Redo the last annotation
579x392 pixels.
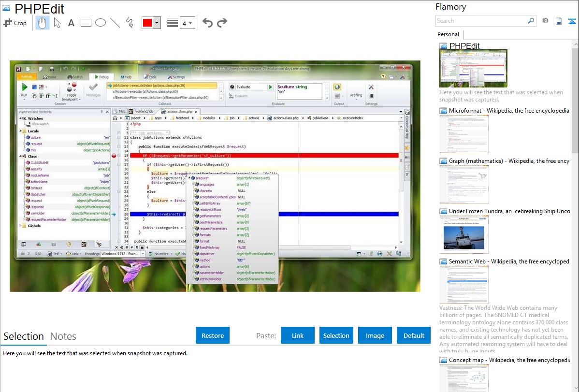pyautogui.click(x=222, y=23)
